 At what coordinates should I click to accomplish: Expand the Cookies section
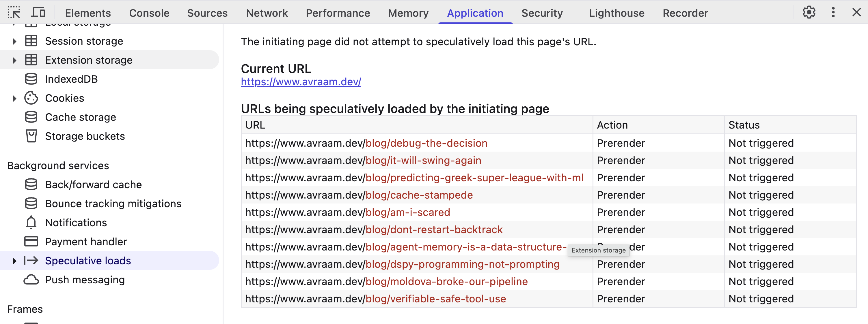click(14, 98)
